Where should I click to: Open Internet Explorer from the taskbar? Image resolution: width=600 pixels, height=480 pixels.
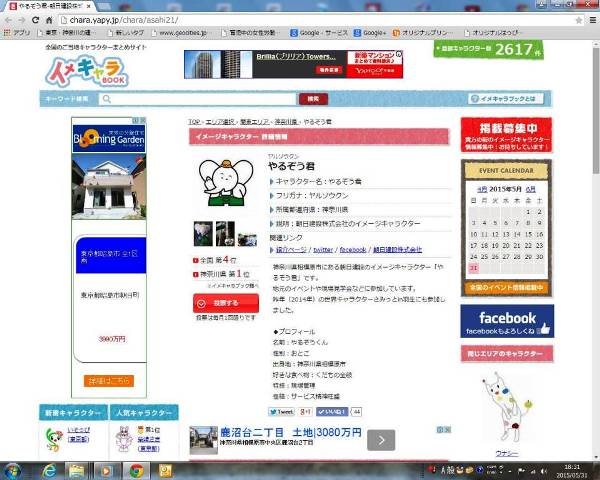click(49, 471)
